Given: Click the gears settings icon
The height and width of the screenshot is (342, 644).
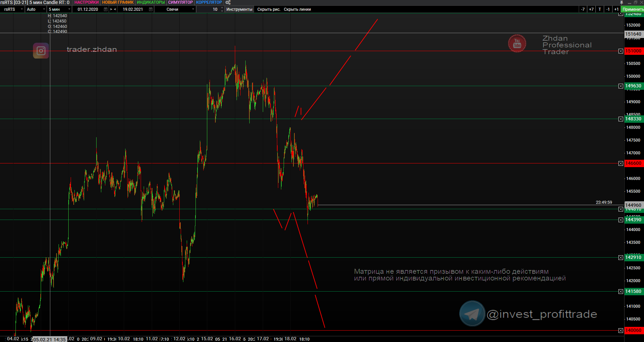Looking at the screenshot, I should click(x=228, y=2).
